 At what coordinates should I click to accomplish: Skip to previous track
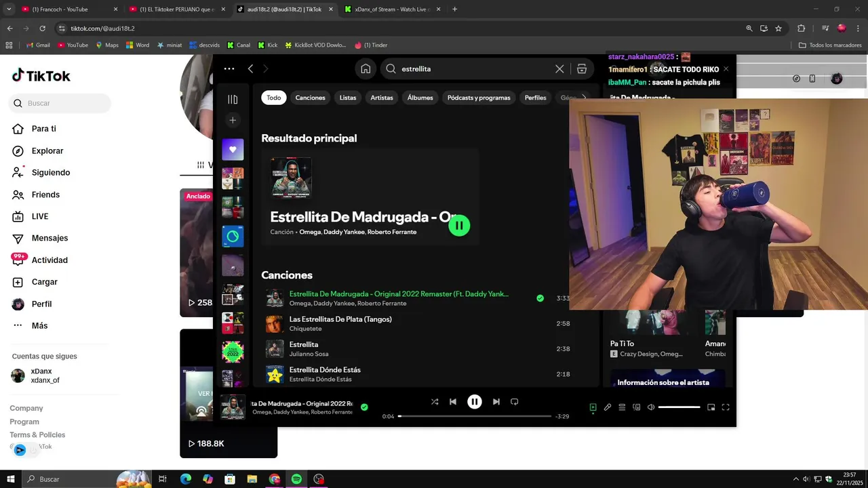[x=453, y=402]
